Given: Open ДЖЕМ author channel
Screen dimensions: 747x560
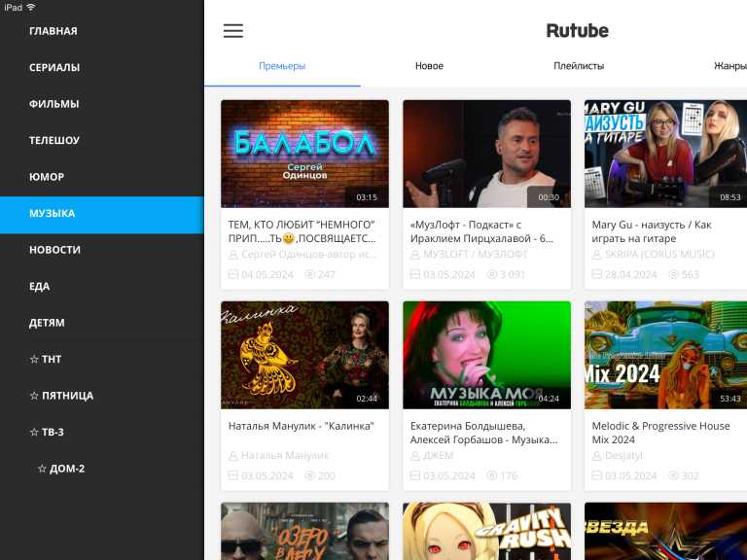Looking at the screenshot, I should tap(439, 456).
